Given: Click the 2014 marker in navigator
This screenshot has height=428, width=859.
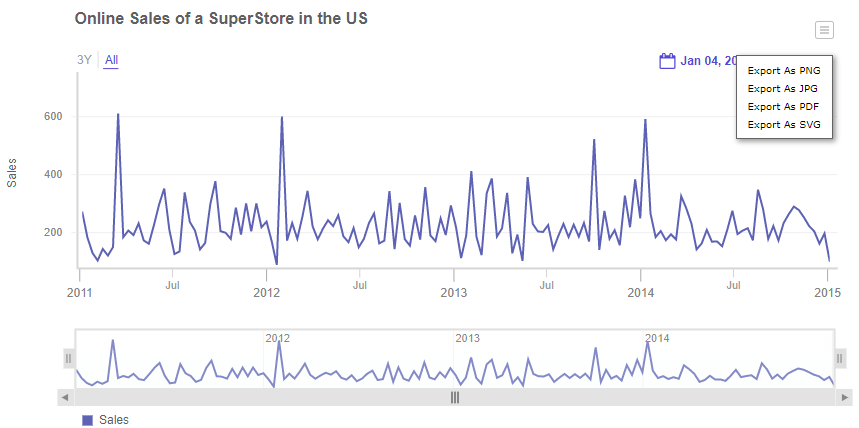Looking at the screenshot, I should (x=657, y=338).
